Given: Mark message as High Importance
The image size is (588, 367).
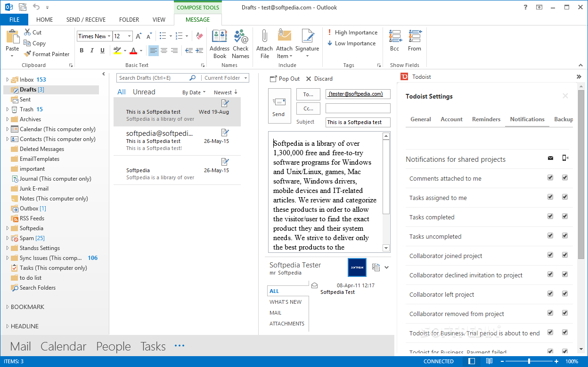Looking at the screenshot, I should (353, 33).
